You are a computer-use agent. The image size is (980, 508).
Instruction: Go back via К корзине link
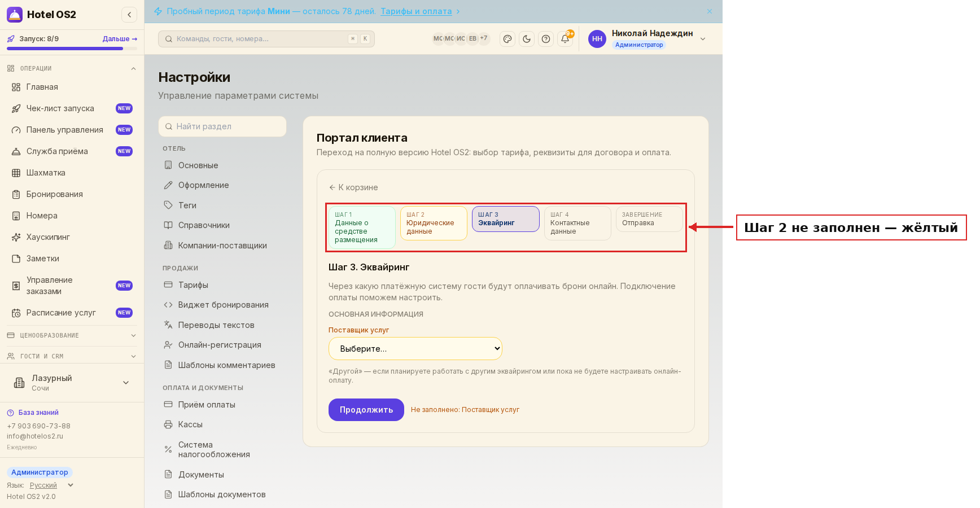353,187
